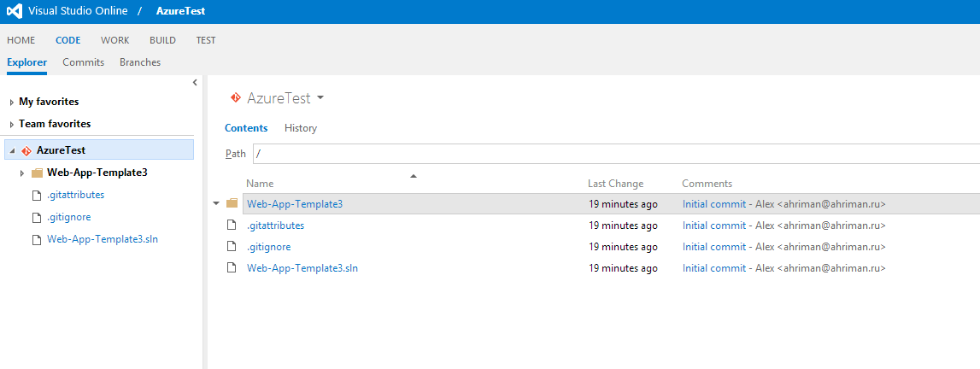Click the Visual Studio logo icon

[x=15, y=11]
